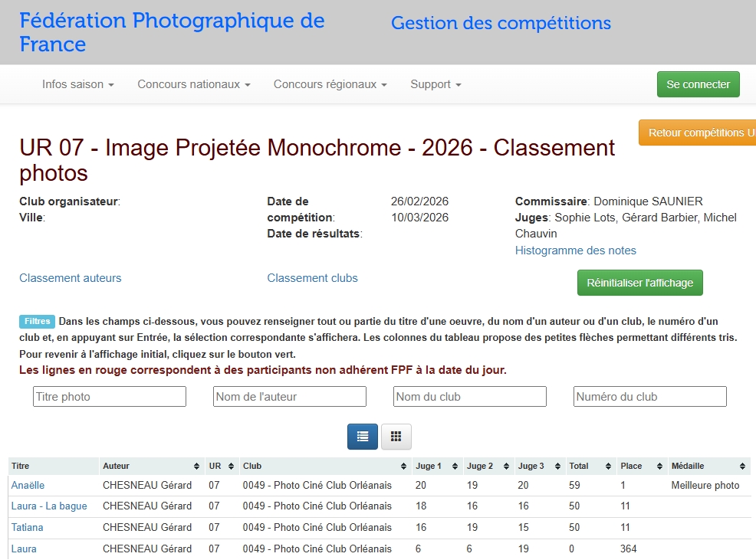Open the Concours régionaux dropdown menu
Viewport: 756px width, 560px height.
[x=330, y=84]
